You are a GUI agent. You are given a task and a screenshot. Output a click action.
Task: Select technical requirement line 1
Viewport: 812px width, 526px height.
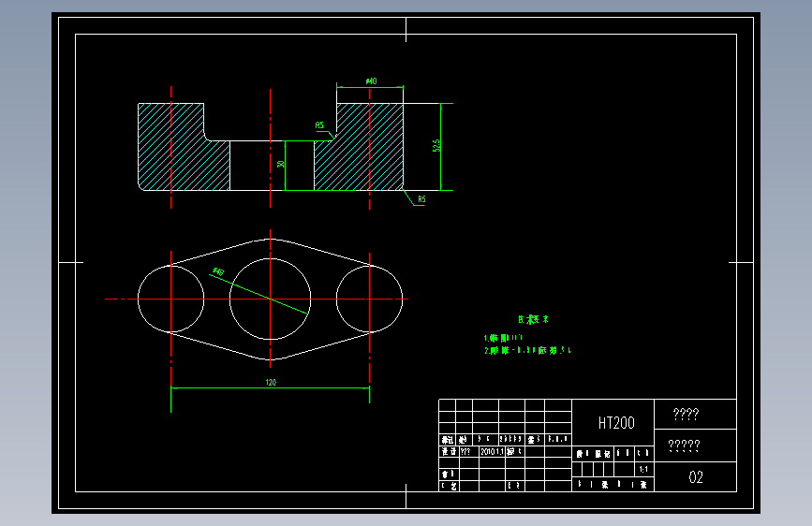503,338
